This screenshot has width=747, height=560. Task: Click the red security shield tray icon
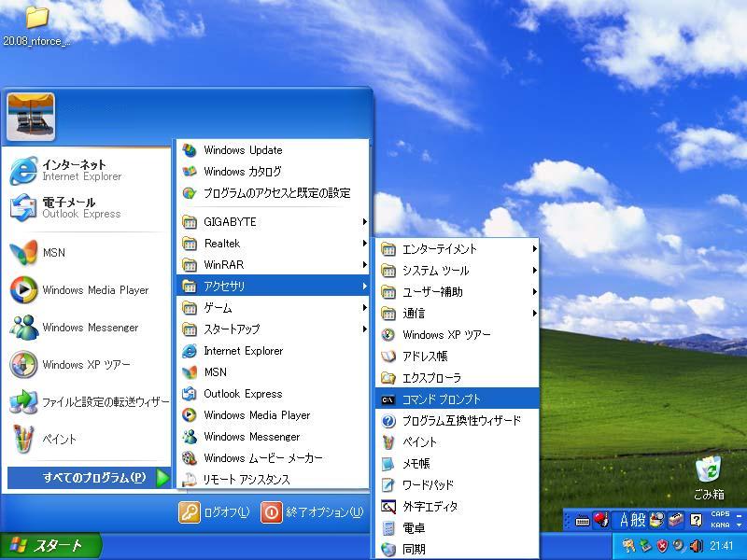pos(662,546)
